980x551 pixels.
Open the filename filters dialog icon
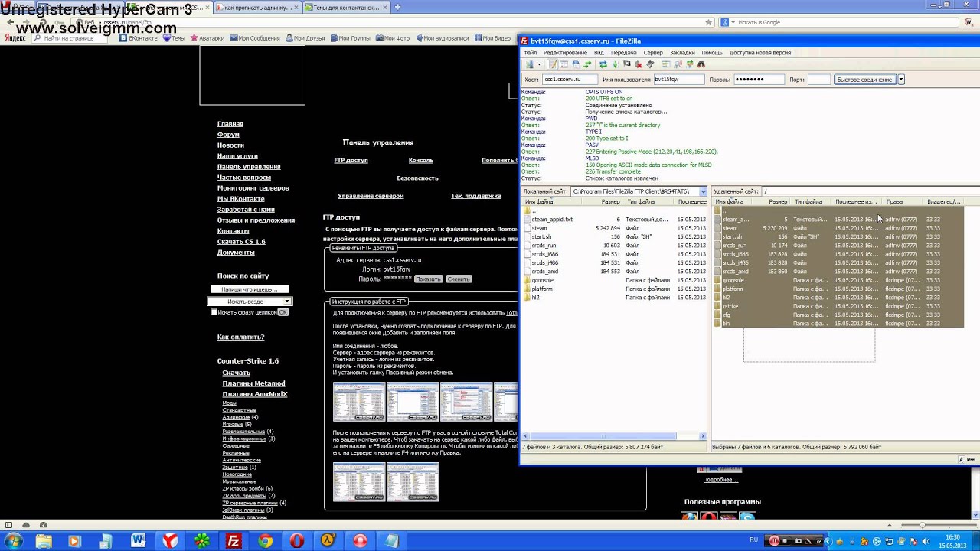666,64
